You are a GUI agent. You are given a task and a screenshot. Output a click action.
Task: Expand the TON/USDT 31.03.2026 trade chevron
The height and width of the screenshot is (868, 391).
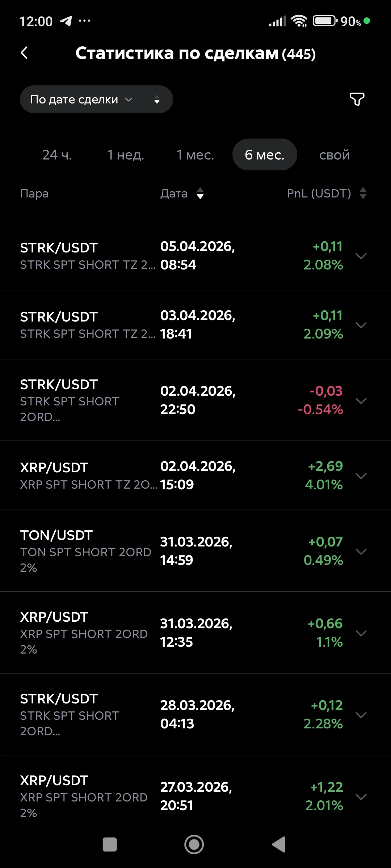(x=361, y=551)
